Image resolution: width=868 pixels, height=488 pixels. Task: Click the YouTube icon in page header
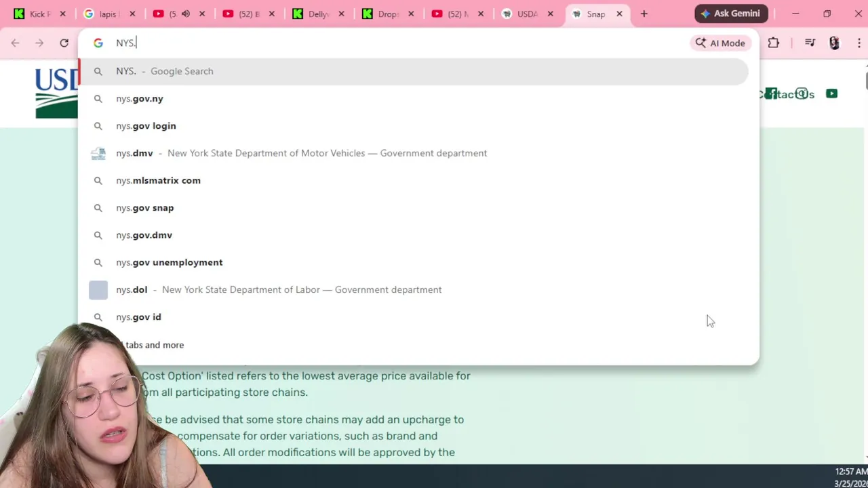[831, 94]
